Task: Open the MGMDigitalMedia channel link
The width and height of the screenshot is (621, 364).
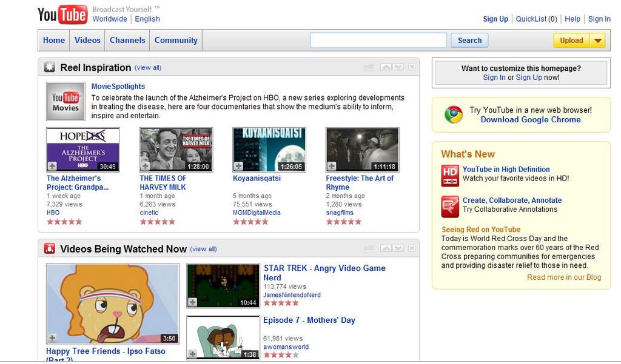Action: [257, 213]
